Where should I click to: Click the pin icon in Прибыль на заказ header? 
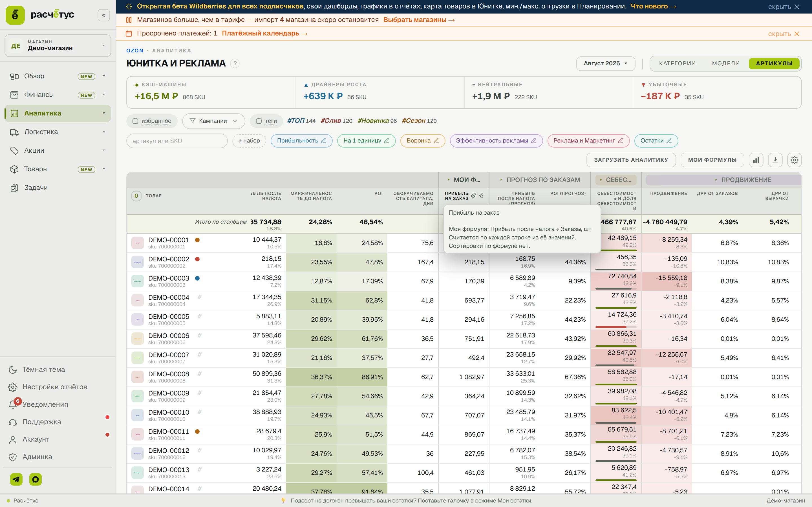pos(481,195)
